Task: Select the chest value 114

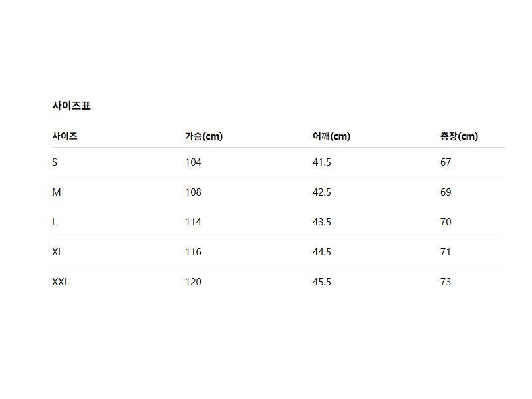Action: point(193,222)
